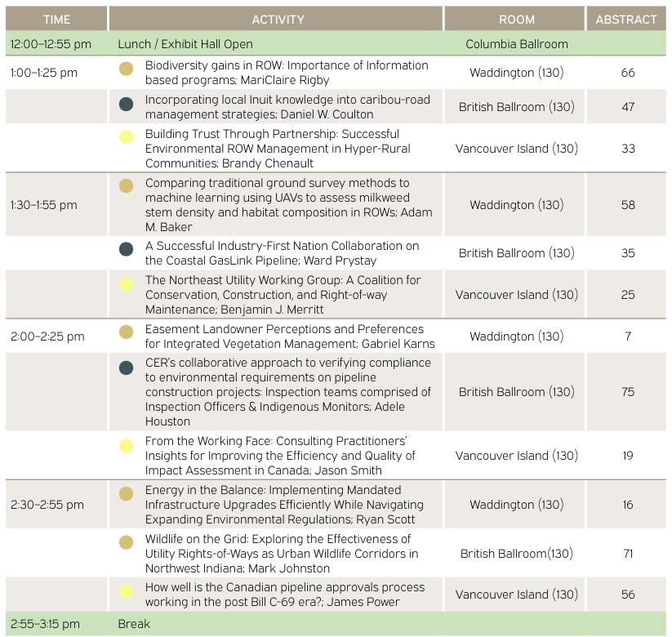Screen dimensions: 672x637
Task: Click the dark dot beside the Inuit knowledge talk
Action: (127, 104)
